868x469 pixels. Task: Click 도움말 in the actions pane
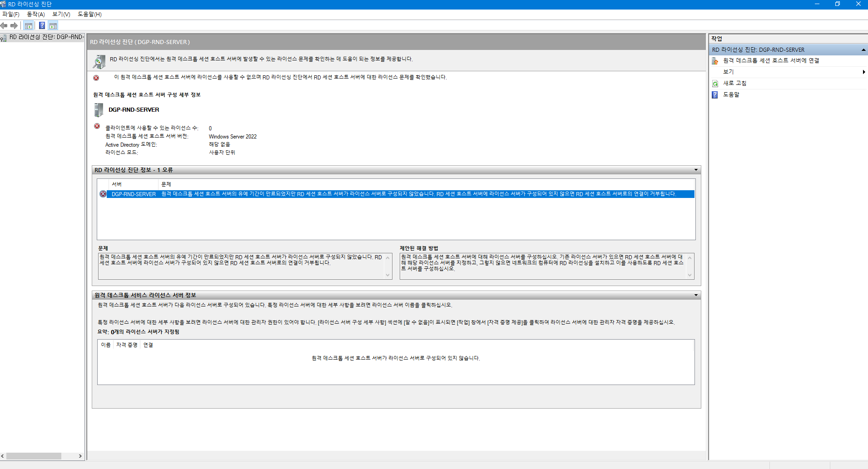coord(731,95)
